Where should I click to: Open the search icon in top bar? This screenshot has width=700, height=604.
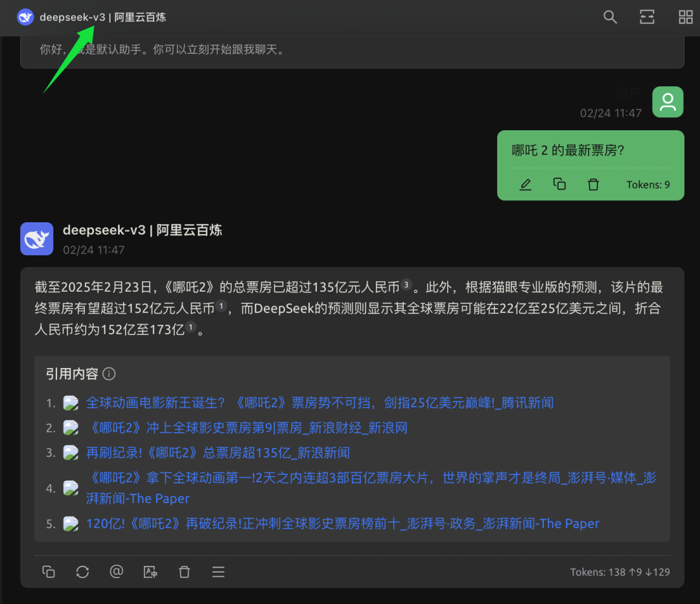pos(610,17)
